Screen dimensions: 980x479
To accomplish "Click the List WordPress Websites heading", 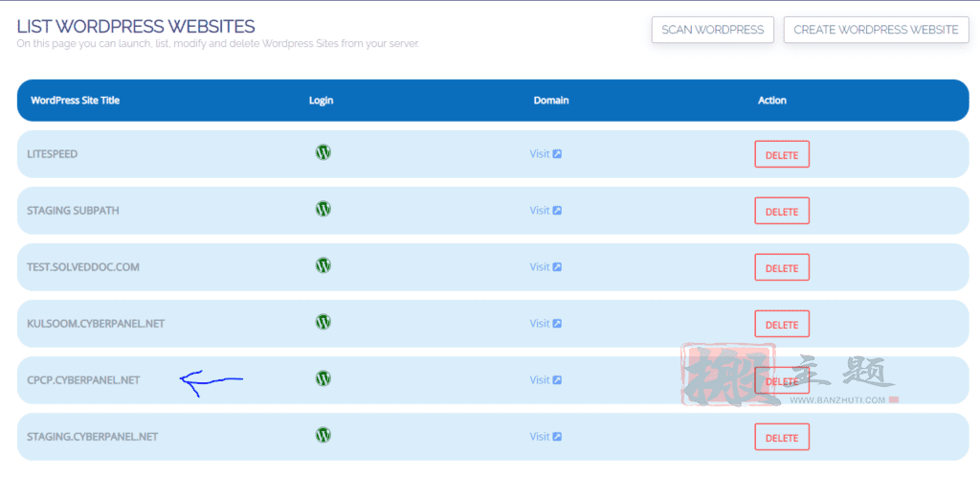I will tap(136, 26).
